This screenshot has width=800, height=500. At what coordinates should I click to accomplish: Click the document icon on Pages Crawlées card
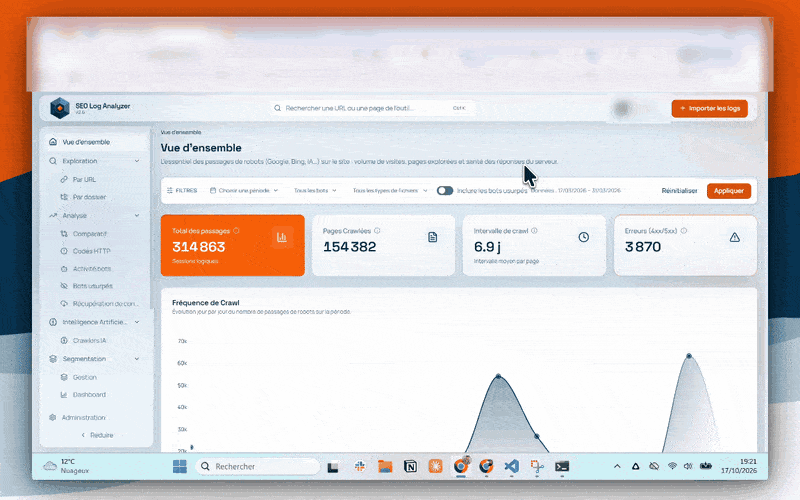tap(433, 237)
